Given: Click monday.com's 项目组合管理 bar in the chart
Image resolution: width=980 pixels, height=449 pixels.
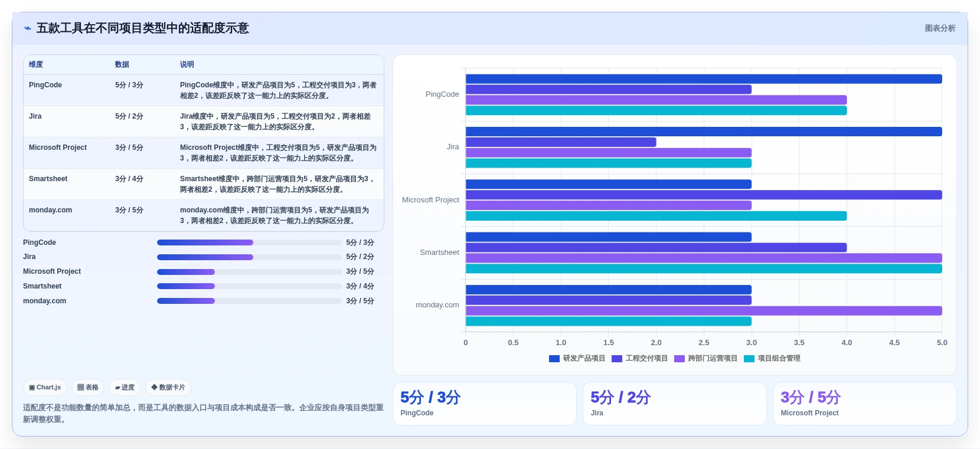Looking at the screenshot, I should [609, 322].
